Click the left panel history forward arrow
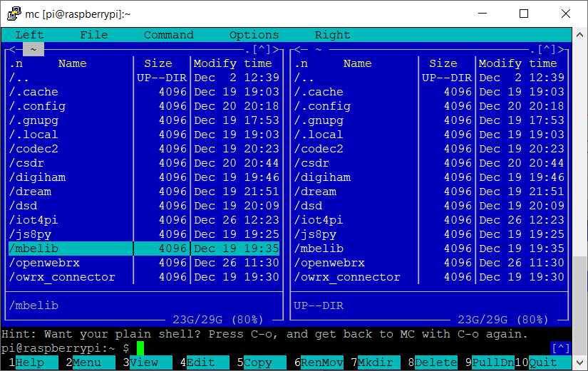The width and height of the screenshot is (588, 371). click(x=276, y=49)
